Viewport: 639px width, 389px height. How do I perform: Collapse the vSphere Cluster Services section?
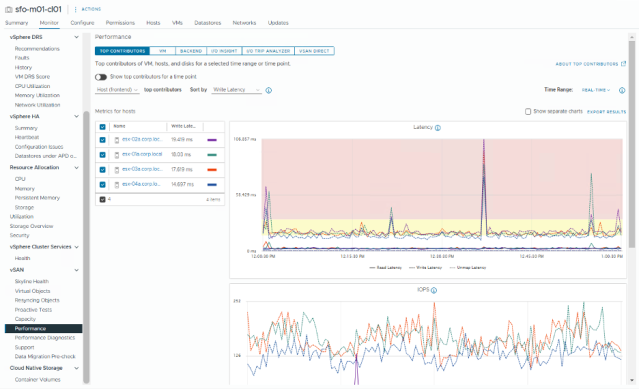(x=76, y=247)
